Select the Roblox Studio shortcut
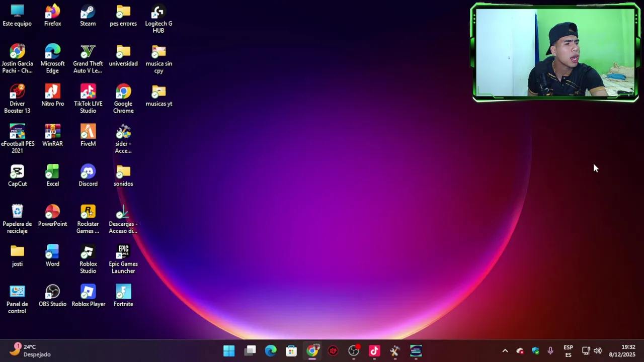Viewport: 644px width, 362px height. point(88,259)
